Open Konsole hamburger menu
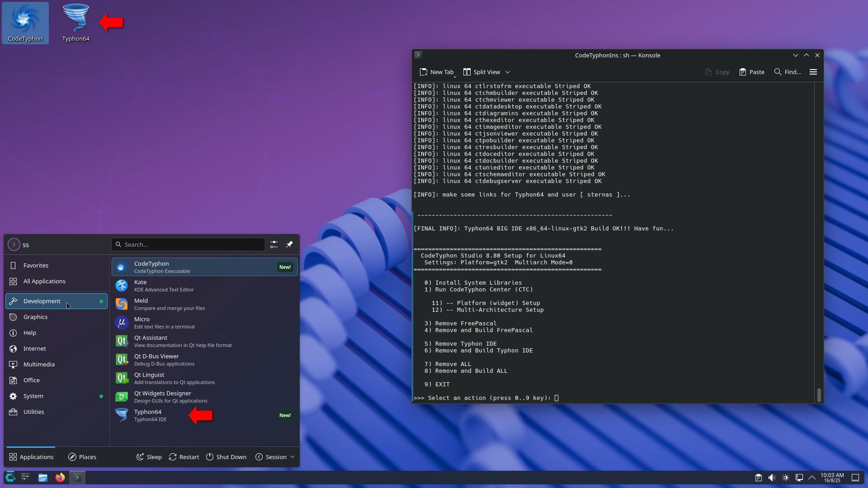This screenshot has height=488, width=868. [813, 72]
